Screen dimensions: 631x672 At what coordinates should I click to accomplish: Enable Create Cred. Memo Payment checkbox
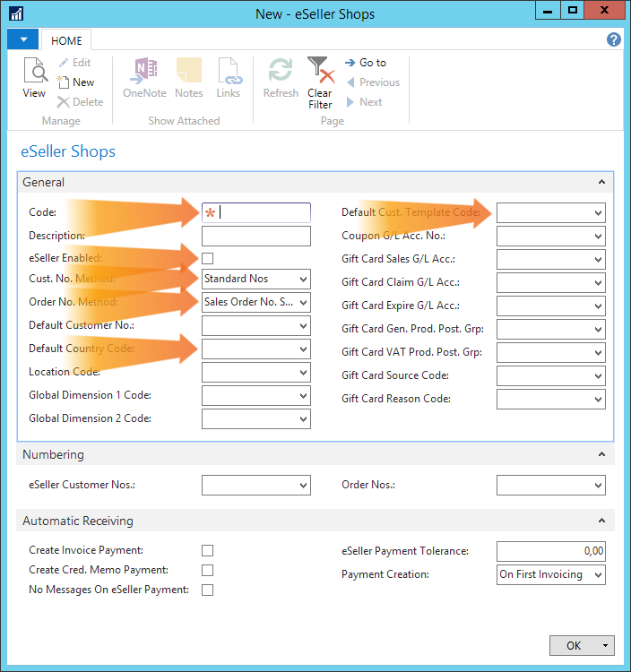click(207, 570)
